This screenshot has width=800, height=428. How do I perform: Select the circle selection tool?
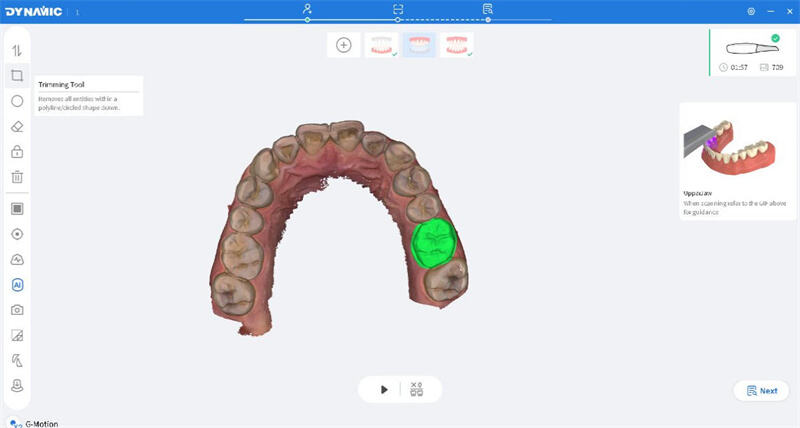(x=17, y=101)
